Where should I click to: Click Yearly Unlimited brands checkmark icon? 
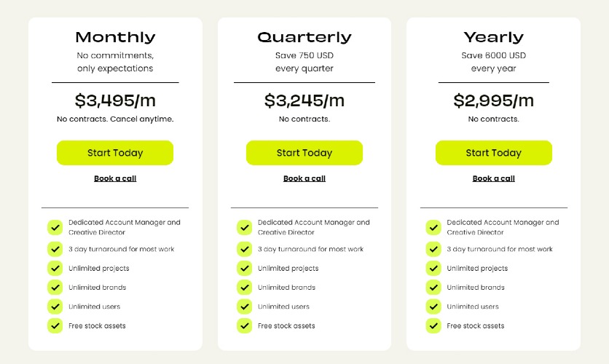[x=433, y=288]
